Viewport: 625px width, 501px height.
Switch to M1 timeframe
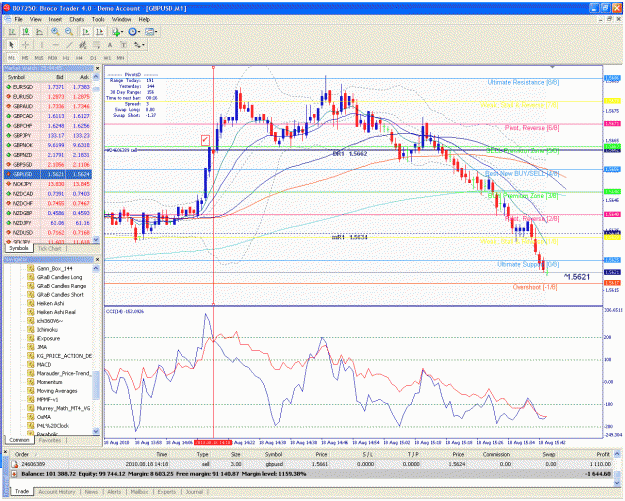click(x=12, y=58)
